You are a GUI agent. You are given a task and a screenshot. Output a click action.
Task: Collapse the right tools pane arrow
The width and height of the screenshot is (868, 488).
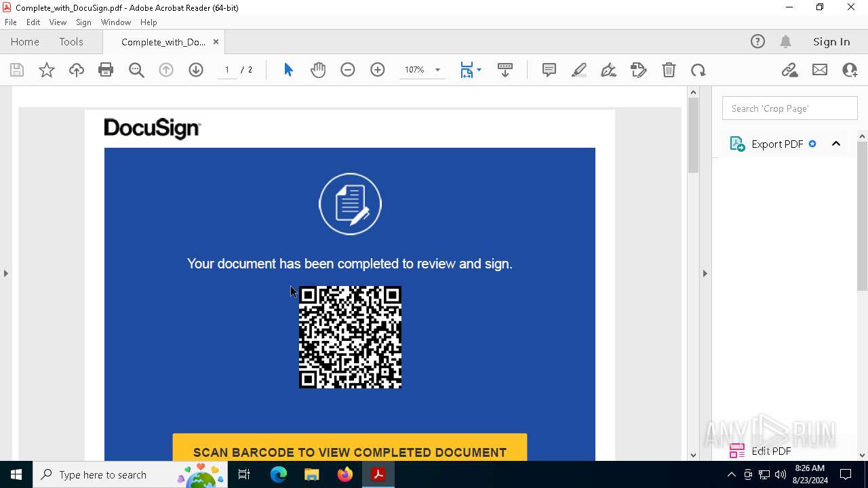[705, 273]
